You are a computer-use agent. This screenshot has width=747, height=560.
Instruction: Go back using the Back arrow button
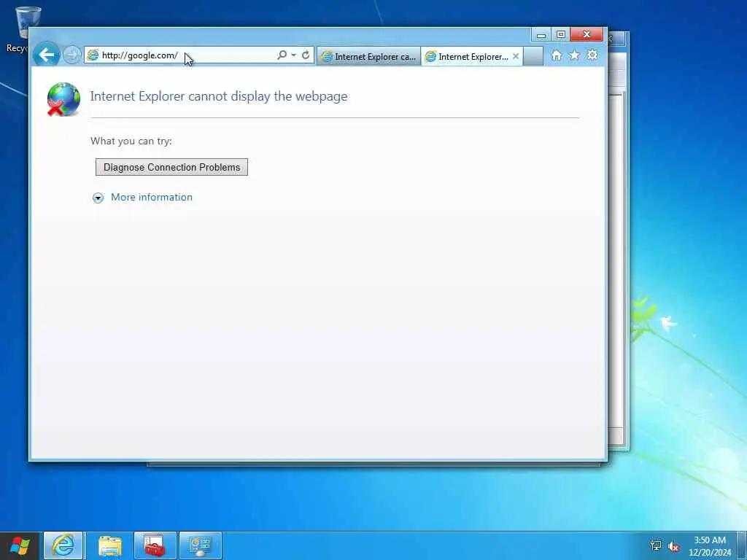[47, 55]
